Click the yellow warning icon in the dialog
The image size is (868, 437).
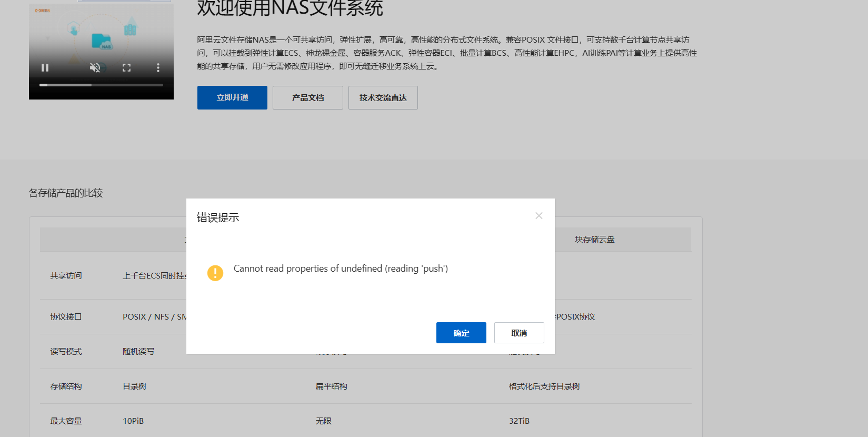point(215,273)
